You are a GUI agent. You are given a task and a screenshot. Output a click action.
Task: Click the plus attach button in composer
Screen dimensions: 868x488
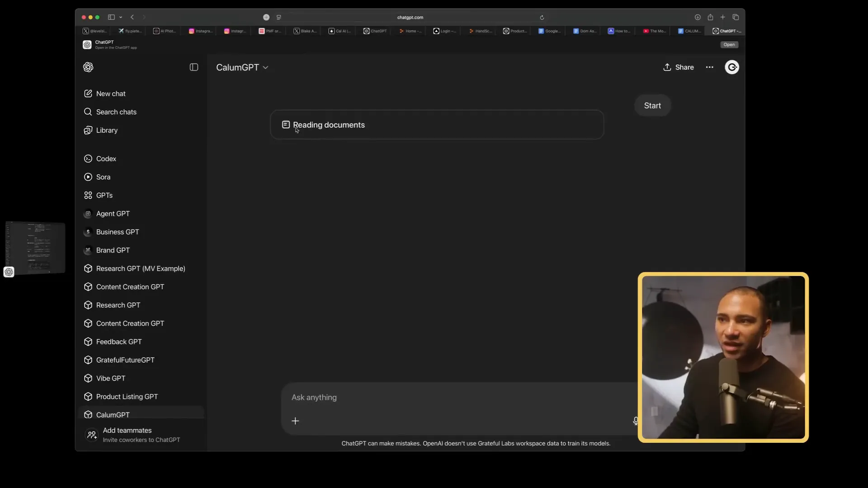click(x=295, y=421)
